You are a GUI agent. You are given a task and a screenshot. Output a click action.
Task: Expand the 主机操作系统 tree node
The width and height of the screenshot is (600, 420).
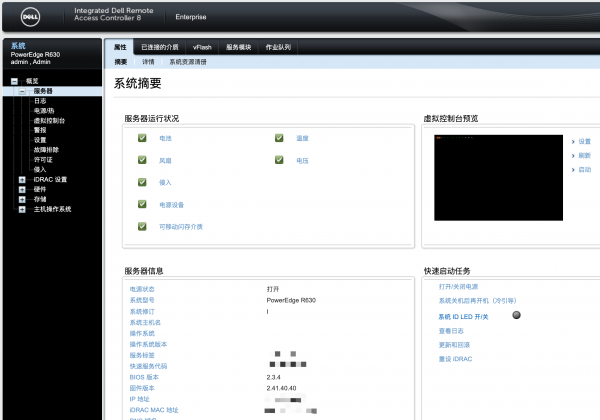click(x=22, y=209)
